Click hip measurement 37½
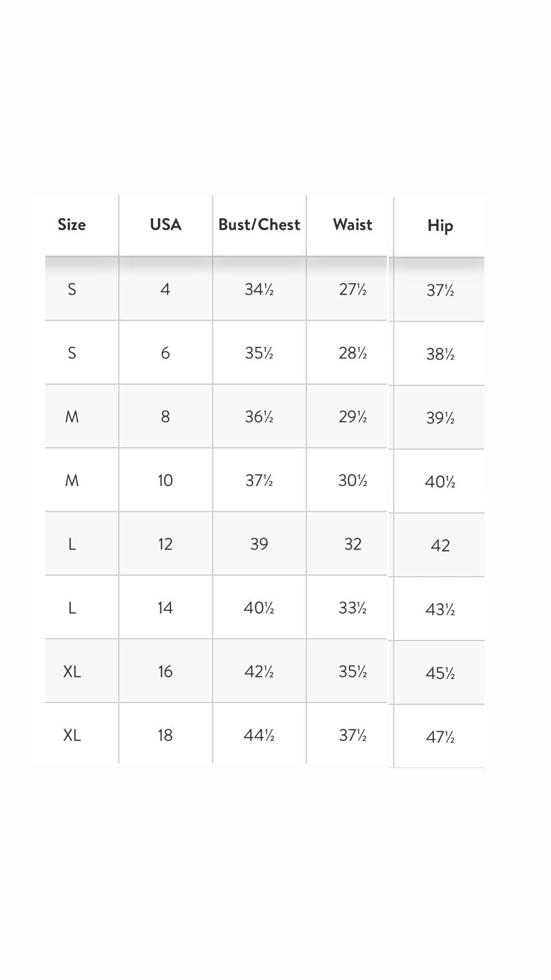 [x=440, y=291]
